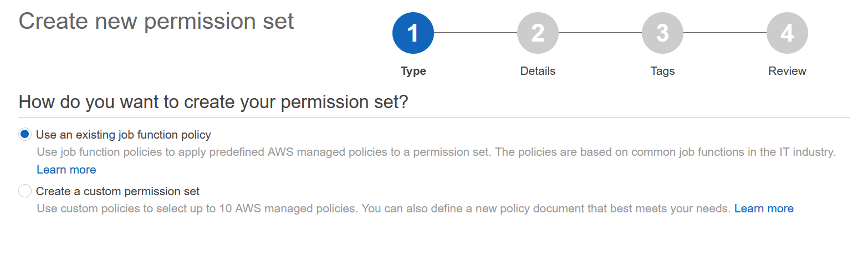Click the 'How do you want to create' heading
This screenshot has height=280, width=868.
pos(213,103)
